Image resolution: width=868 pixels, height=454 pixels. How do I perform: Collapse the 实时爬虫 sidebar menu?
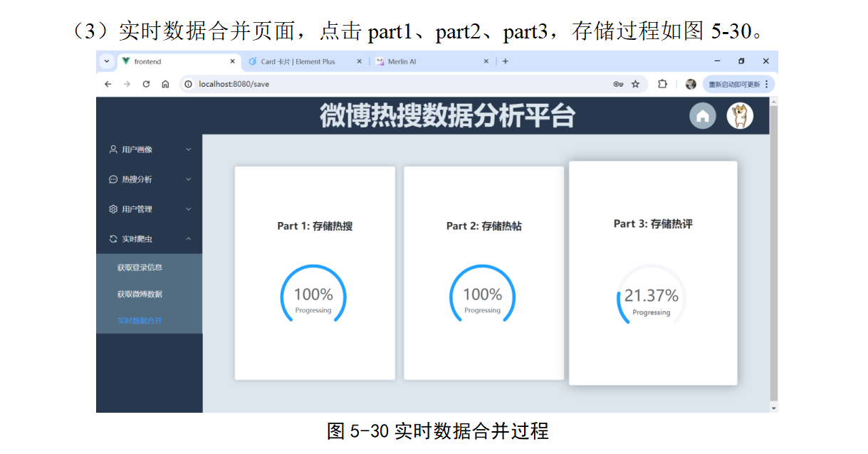pos(150,239)
